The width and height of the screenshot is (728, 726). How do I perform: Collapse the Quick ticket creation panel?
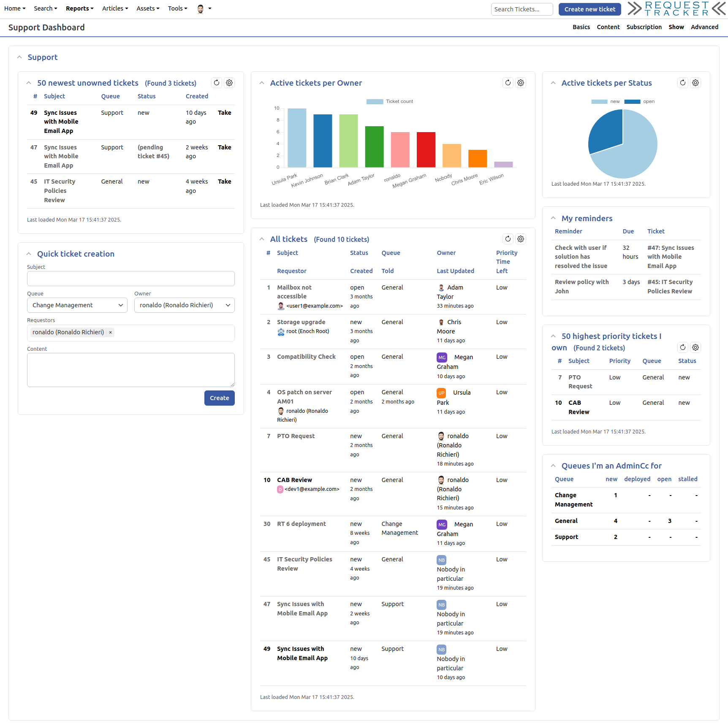click(29, 254)
